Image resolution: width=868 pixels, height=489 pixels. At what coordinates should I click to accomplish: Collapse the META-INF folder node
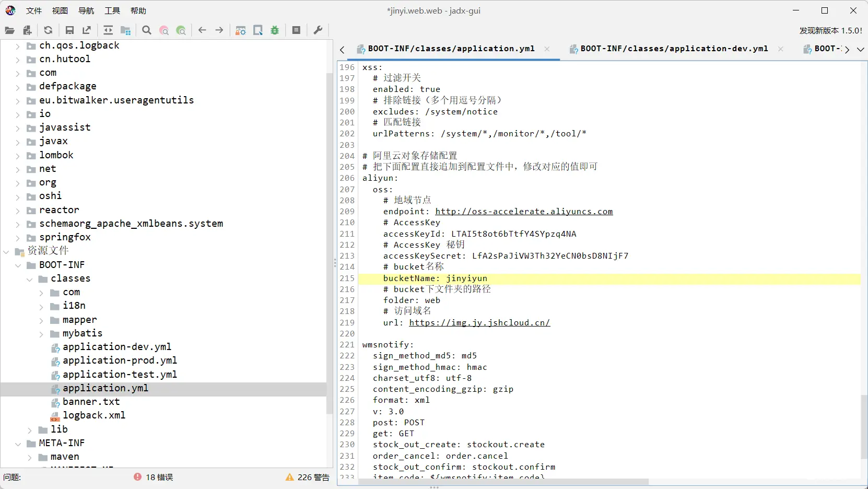[x=18, y=444]
